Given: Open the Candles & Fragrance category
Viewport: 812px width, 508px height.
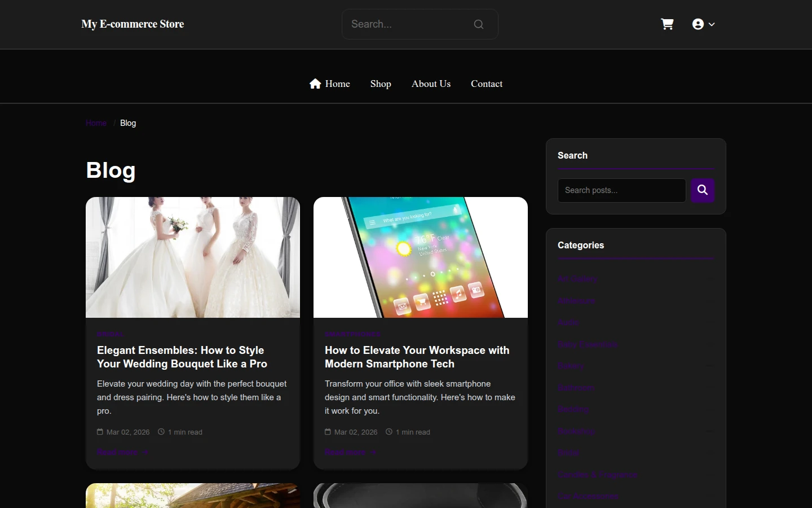Looking at the screenshot, I should pos(598,475).
